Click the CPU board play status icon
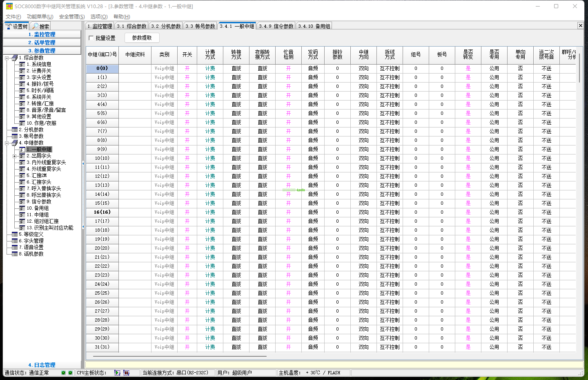The width and height of the screenshot is (588, 380). [x=117, y=373]
